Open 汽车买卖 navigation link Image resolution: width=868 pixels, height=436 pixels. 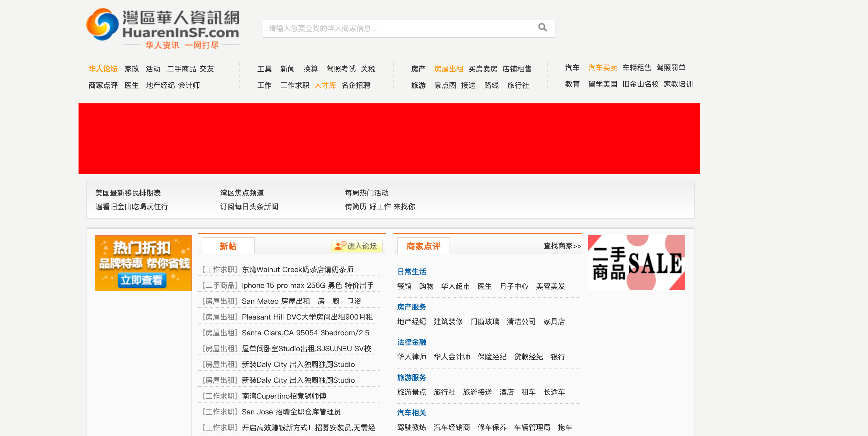point(602,68)
